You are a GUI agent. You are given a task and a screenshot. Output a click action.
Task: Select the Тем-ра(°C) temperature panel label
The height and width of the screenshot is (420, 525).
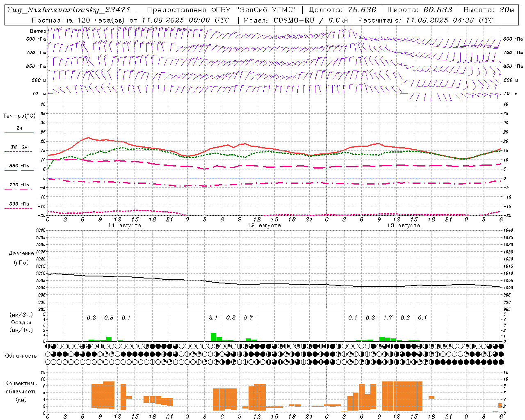click(x=19, y=116)
